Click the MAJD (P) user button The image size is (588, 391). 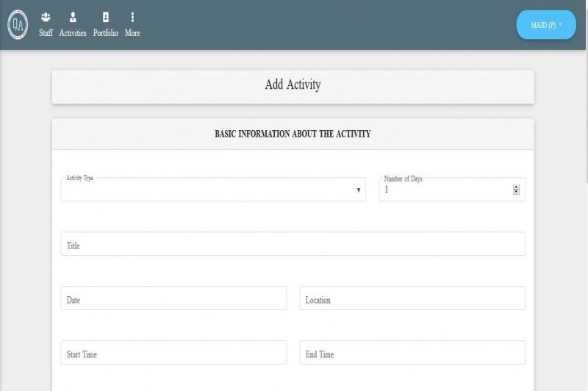pyautogui.click(x=542, y=25)
